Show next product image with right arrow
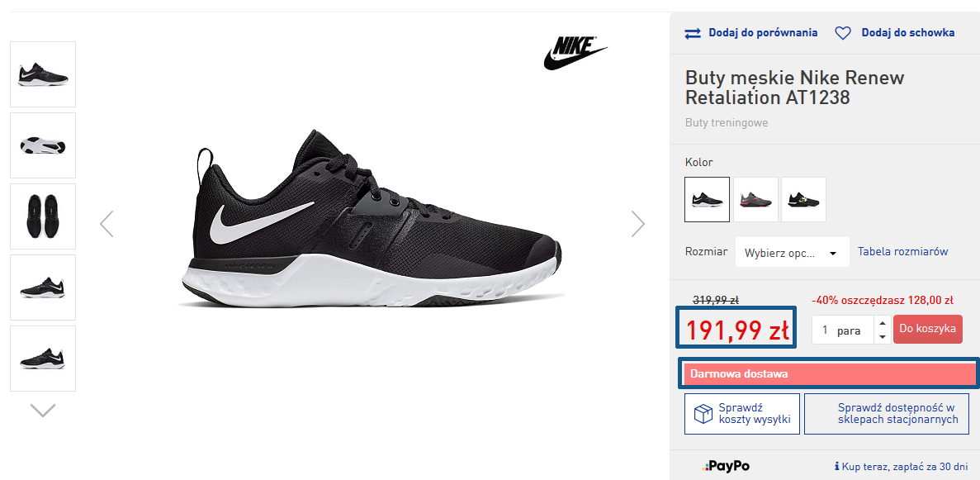Image resolution: width=980 pixels, height=480 pixels. click(x=637, y=223)
